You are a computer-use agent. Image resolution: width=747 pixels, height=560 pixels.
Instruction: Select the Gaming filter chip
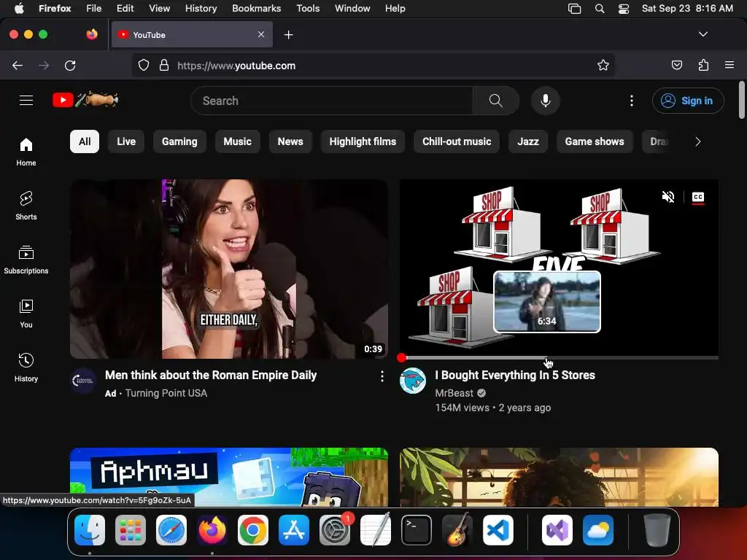point(179,141)
